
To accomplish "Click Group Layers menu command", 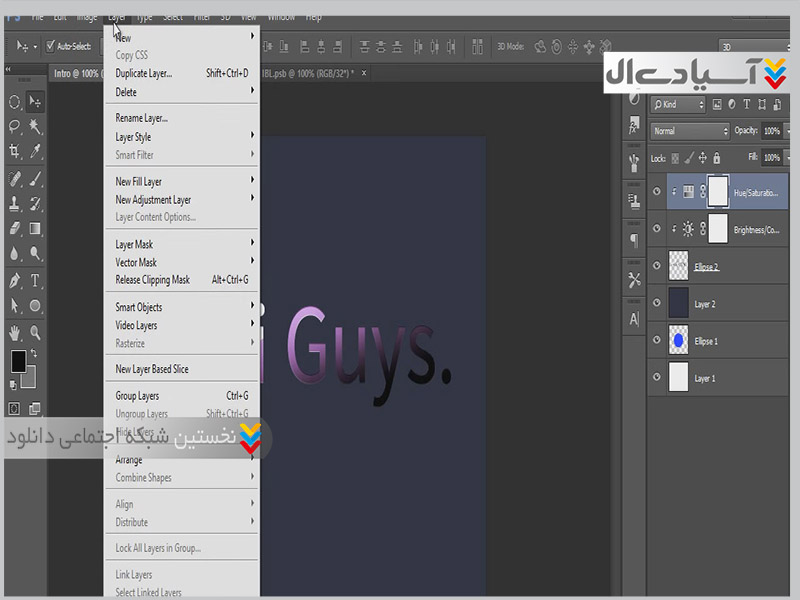I will click(x=137, y=396).
